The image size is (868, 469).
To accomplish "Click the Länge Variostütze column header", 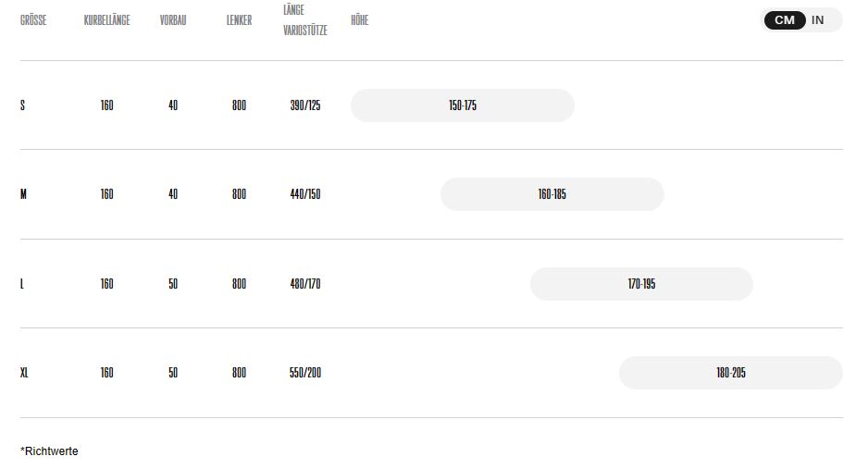I will [x=305, y=20].
